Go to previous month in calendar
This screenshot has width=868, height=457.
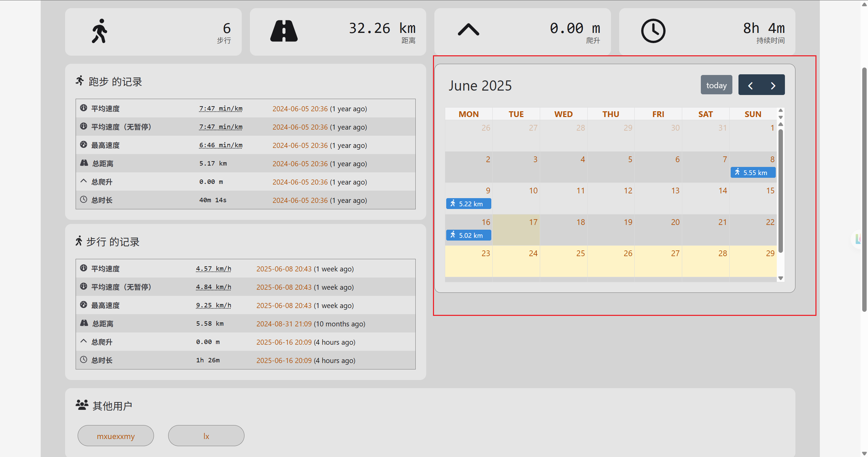[750, 85]
